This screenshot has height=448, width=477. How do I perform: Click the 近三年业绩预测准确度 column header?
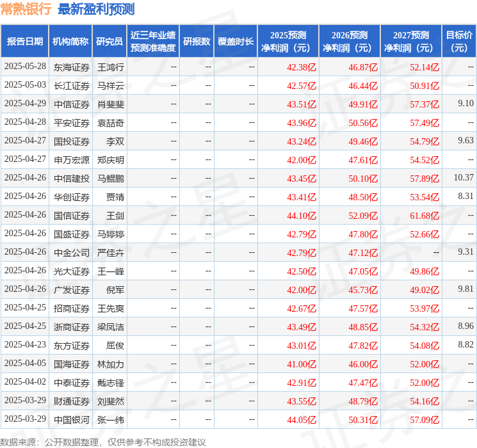click(x=153, y=42)
